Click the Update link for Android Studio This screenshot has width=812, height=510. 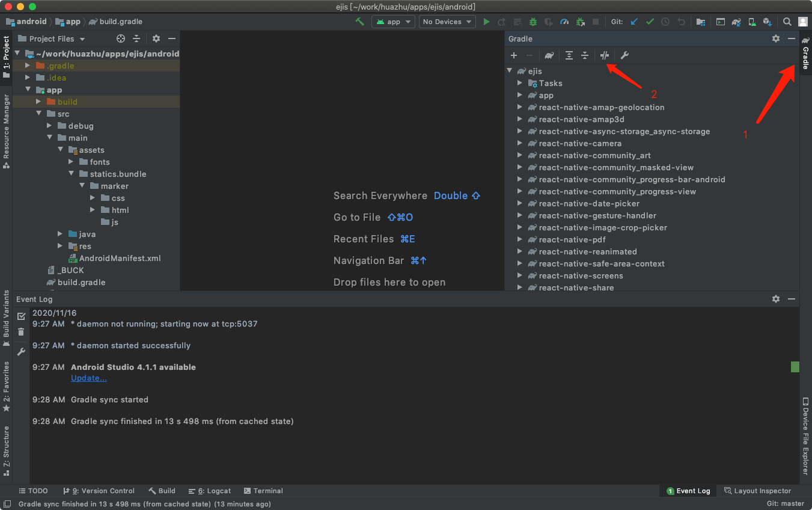pyautogui.click(x=88, y=378)
